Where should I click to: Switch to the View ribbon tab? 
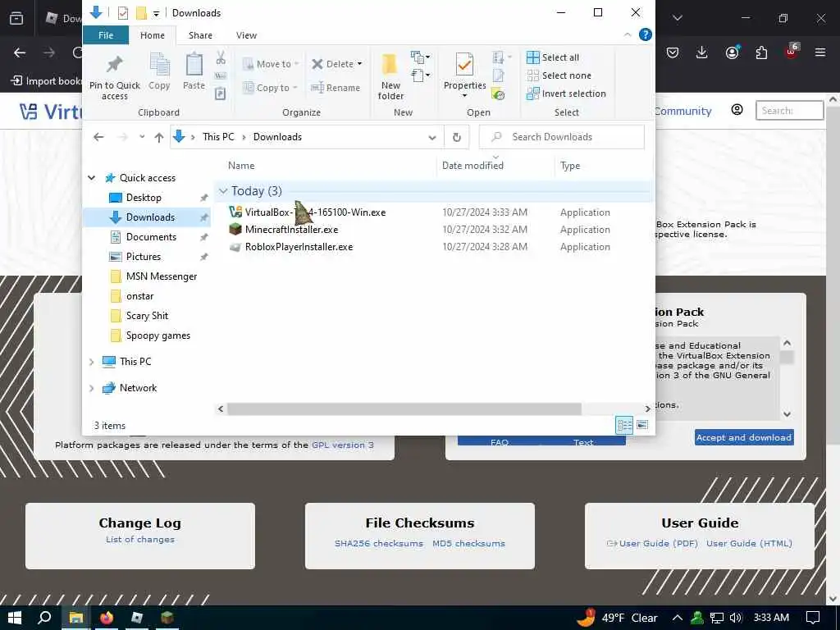click(246, 35)
